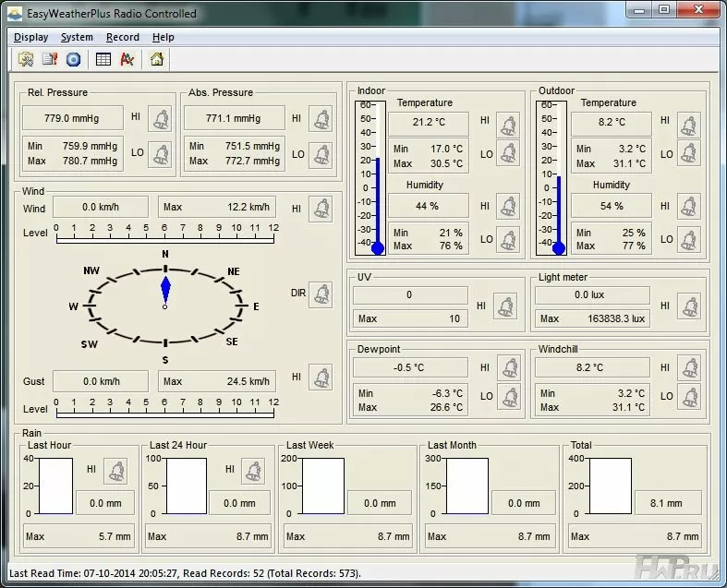Click Outdoor Humidity HI bell icon

(x=689, y=206)
